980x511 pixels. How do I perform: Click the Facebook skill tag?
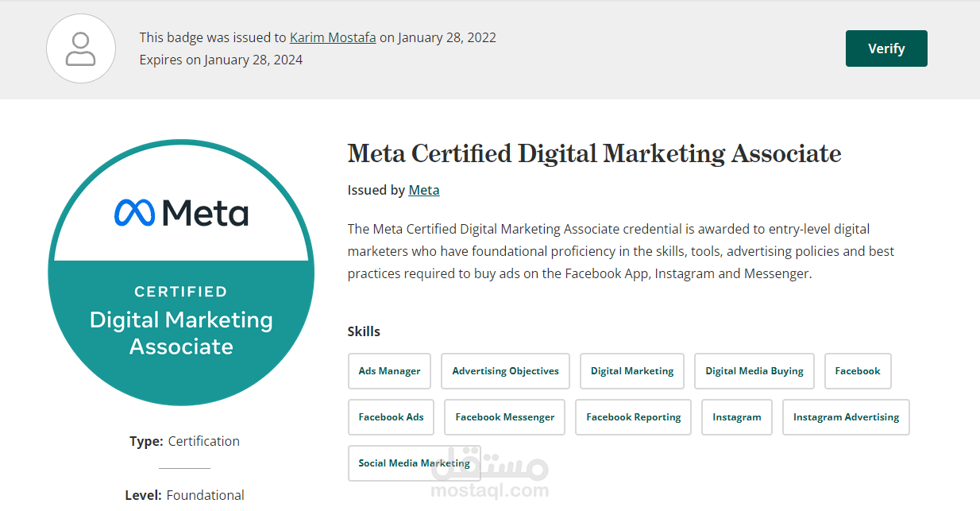click(x=858, y=371)
